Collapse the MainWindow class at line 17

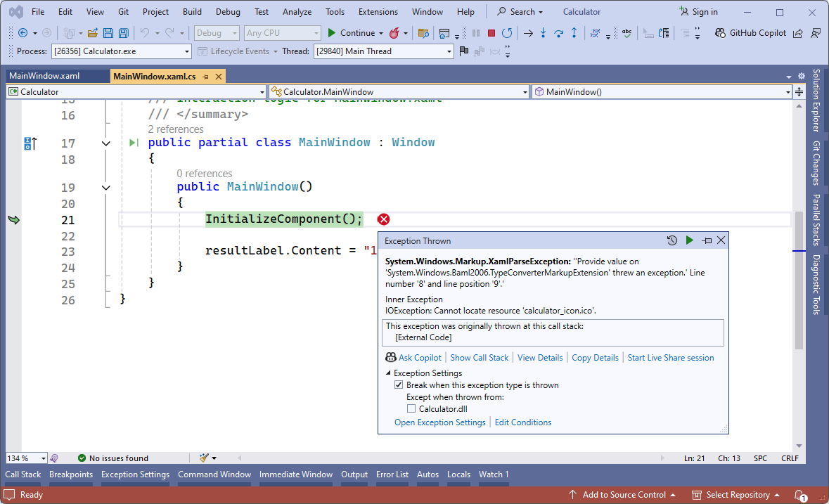point(105,143)
